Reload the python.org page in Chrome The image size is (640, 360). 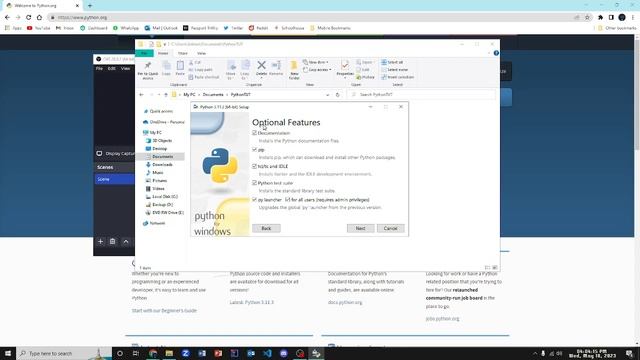[29, 18]
